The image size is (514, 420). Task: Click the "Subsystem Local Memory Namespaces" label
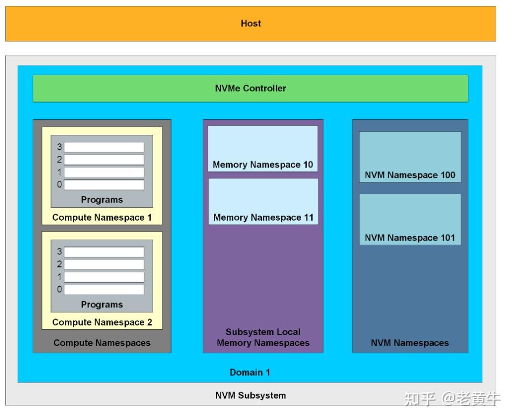click(263, 337)
